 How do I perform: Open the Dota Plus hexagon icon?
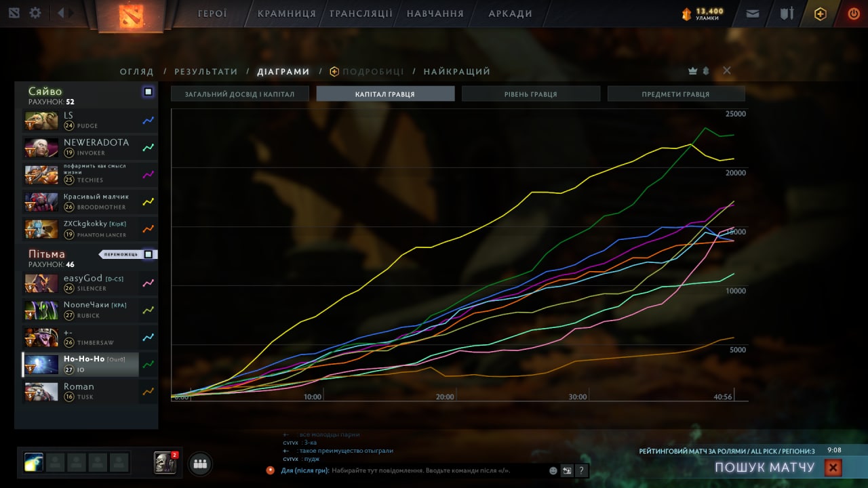(821, 14)
